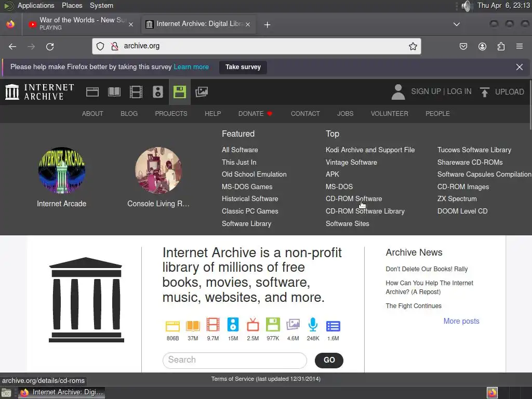Open the ZX Spectrum link

pyautogui.click(x=457, y=199)
